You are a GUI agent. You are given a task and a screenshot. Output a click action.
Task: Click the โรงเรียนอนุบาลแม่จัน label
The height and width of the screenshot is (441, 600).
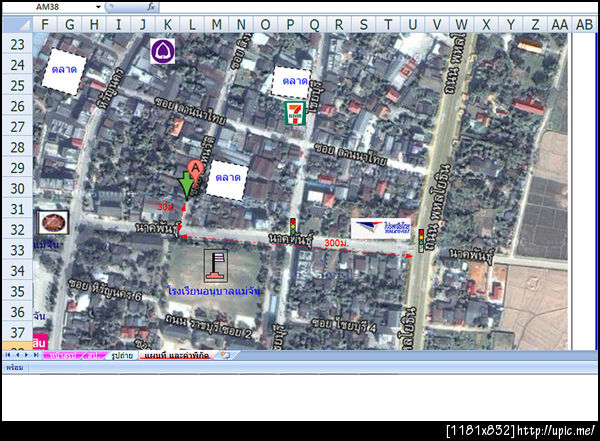tap(215, 291)
